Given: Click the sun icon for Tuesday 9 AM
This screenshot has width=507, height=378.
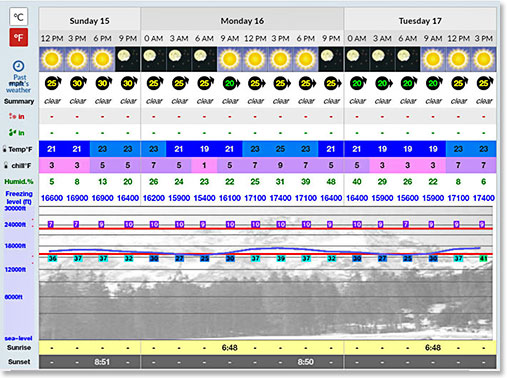Looking at the screenshot, I should pyautogui.click(x=433, y=59).
